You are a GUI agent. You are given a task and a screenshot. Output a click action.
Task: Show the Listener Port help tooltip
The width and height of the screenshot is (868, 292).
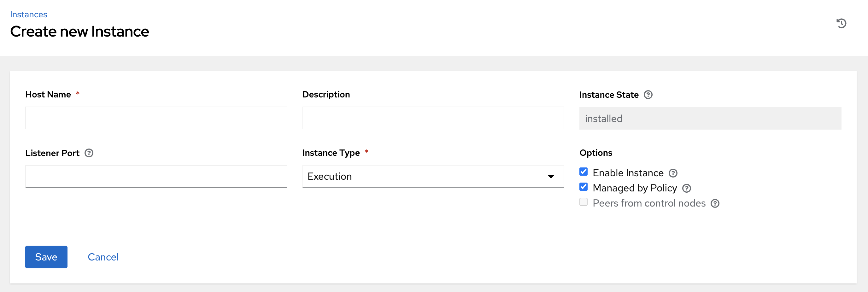pos(89,153)
